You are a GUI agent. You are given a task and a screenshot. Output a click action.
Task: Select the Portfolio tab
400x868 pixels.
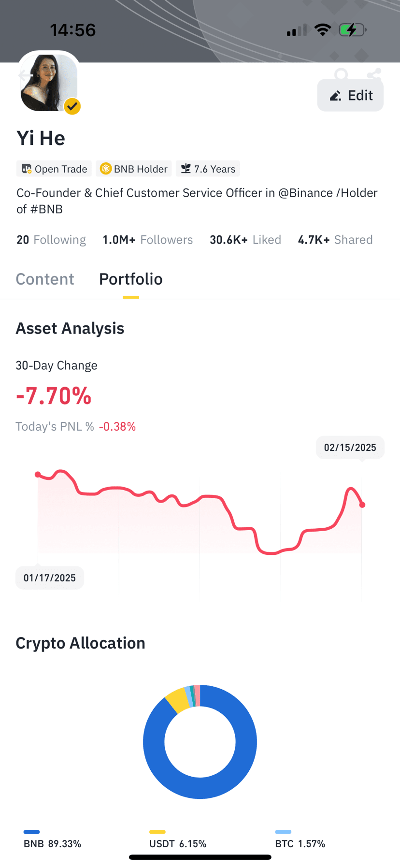131,279
